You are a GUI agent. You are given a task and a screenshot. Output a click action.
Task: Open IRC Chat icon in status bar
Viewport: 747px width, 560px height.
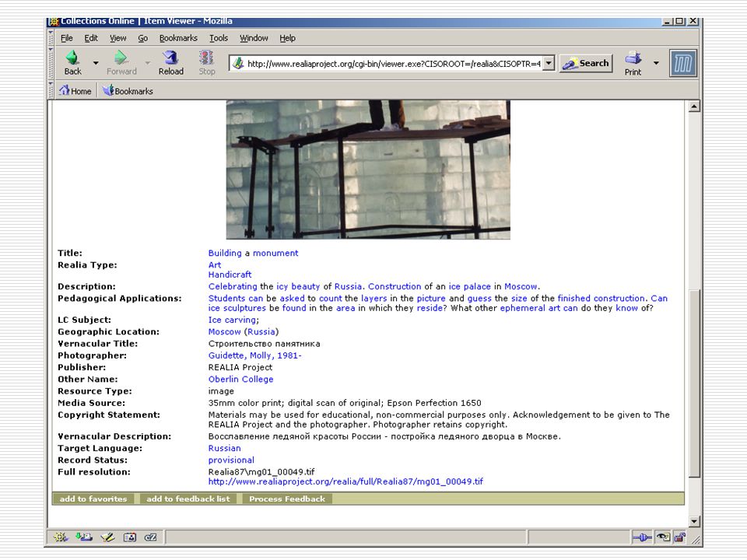click(x=150, y=537)
